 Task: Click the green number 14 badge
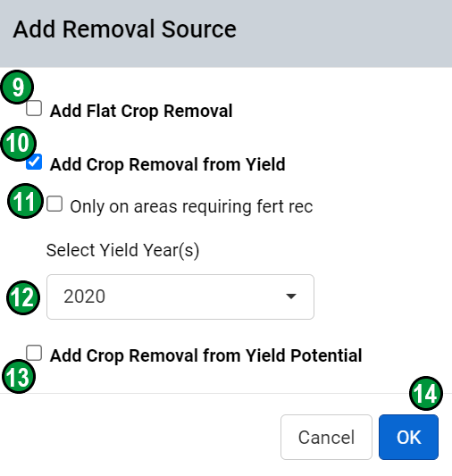coord(426,394)
